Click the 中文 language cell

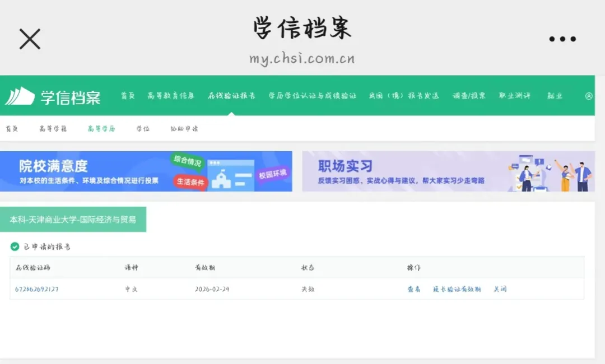click(x=131, y=289)
